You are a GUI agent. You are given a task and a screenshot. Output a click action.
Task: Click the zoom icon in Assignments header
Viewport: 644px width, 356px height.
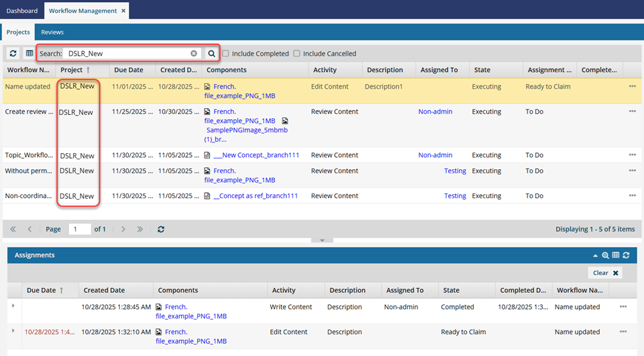(x=605, y=255)
